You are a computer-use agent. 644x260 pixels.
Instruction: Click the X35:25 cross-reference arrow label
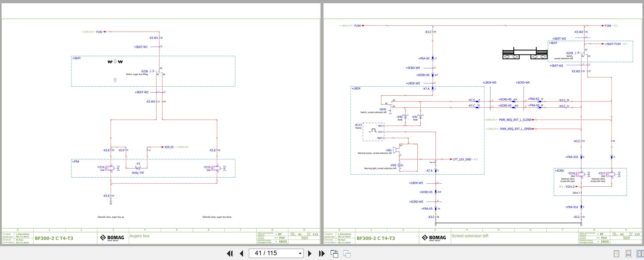[169, 147]
